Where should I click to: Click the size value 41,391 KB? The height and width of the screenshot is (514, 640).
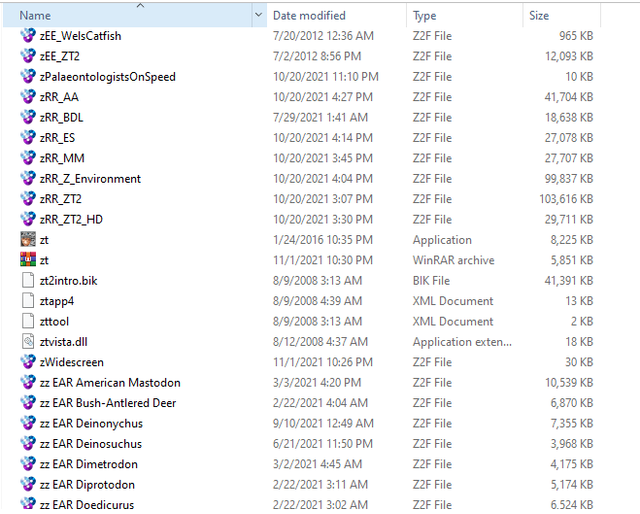pyautogui.click(x=569, y=281)
